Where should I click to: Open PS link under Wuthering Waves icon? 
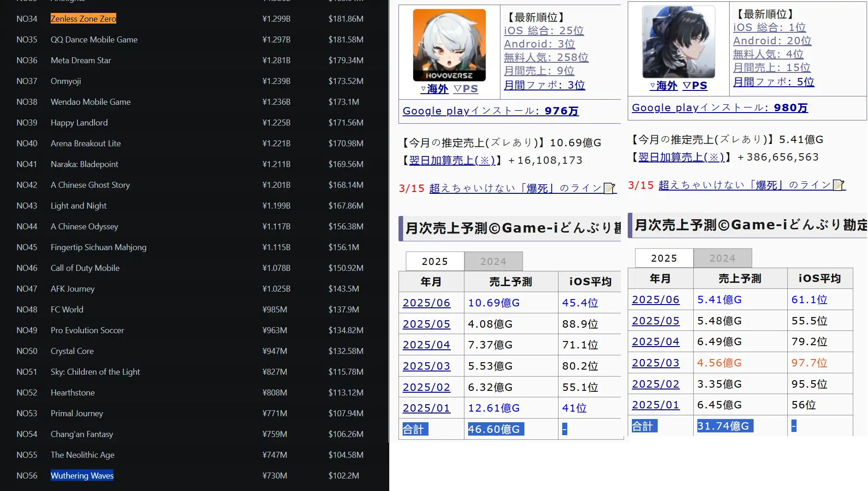(x=695, y=85)
